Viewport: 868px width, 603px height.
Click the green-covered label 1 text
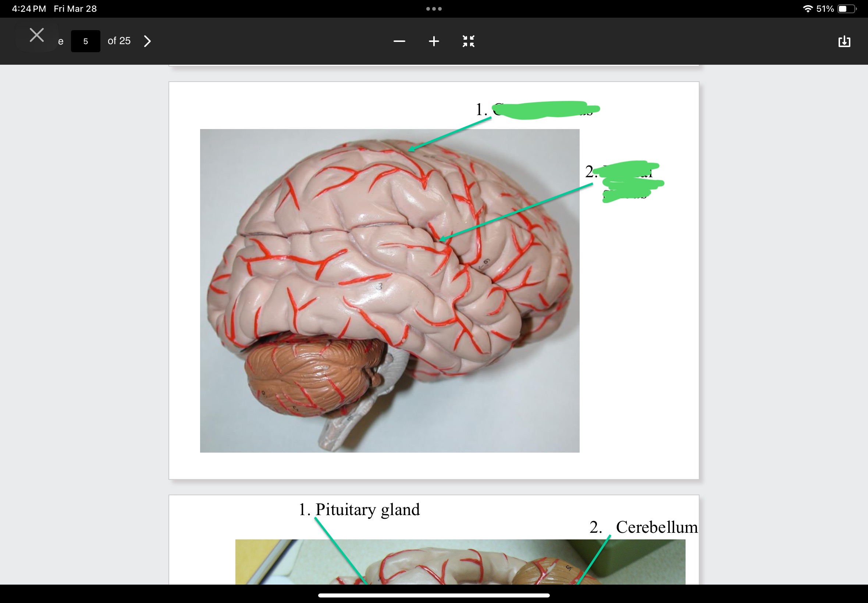coord(544,110)
